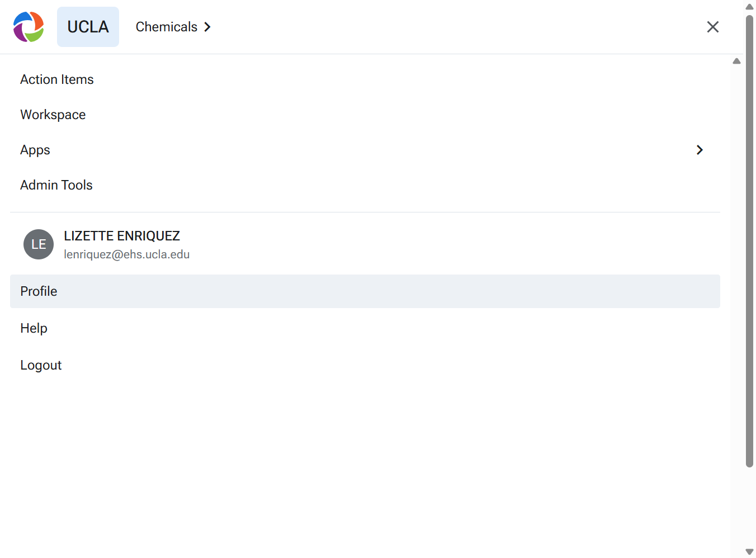Open the Profile page

(x=365, y=291)
